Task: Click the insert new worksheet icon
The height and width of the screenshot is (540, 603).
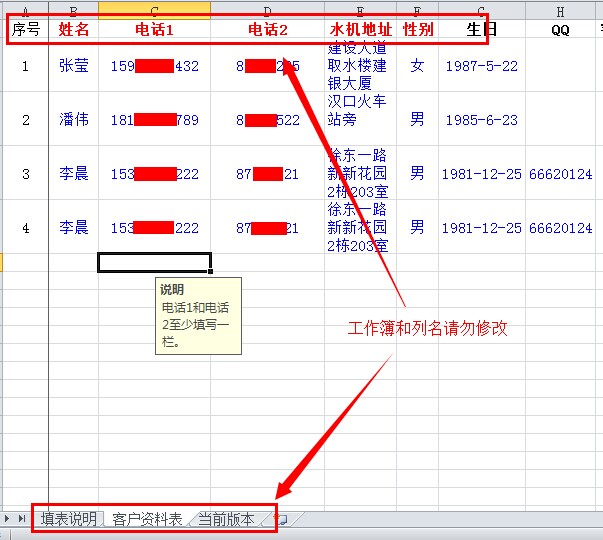Action: (x=282, y=519)
